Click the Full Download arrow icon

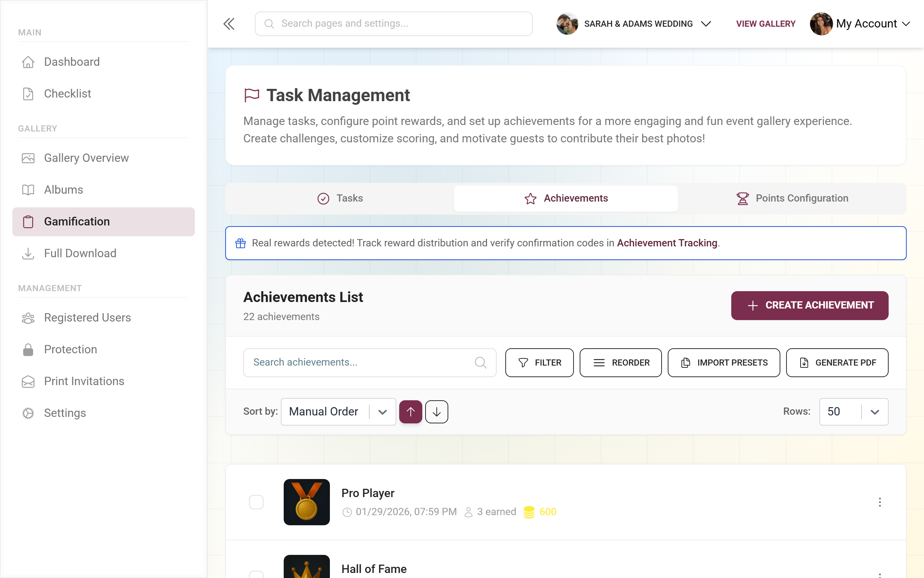point(28,254)
